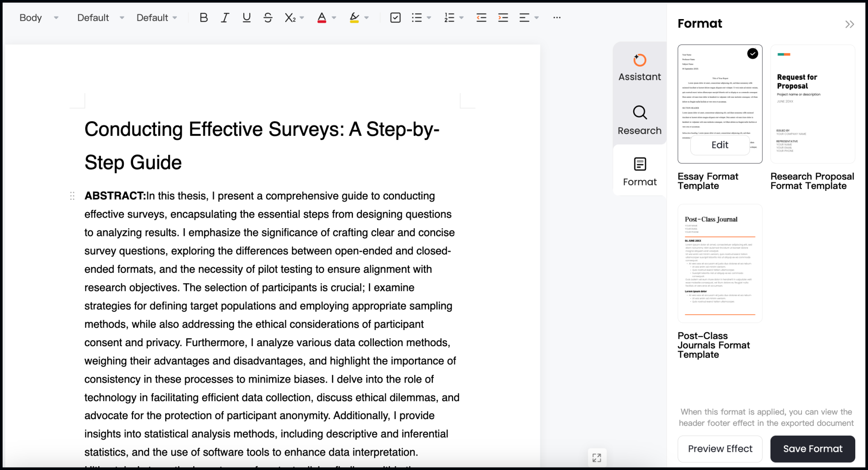Apply underline formatting
Viewport: 868px width, 470px height.
246,17
